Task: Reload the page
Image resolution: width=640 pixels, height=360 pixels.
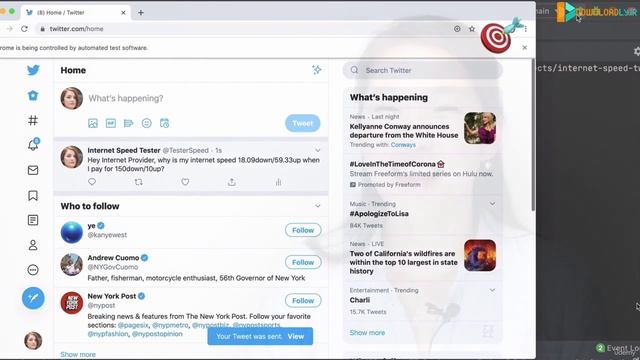Action: (x=24, y=29)
